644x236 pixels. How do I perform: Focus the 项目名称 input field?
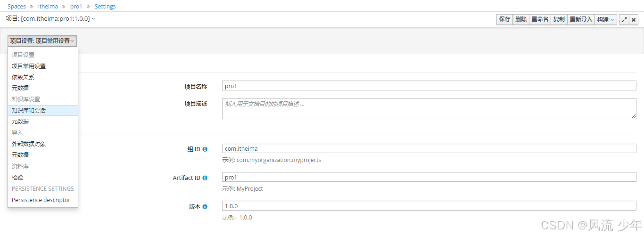[429, 86]
